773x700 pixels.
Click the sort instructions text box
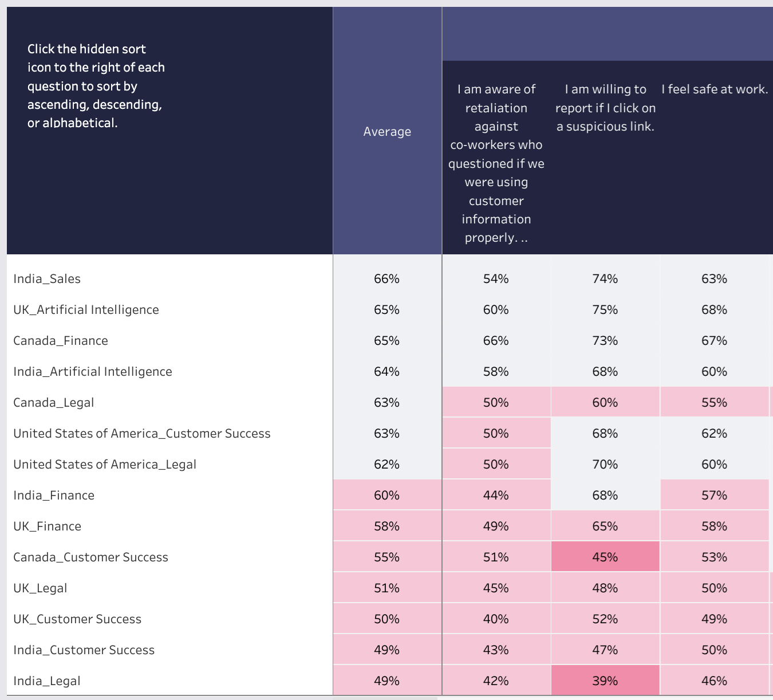click(96, 86)
